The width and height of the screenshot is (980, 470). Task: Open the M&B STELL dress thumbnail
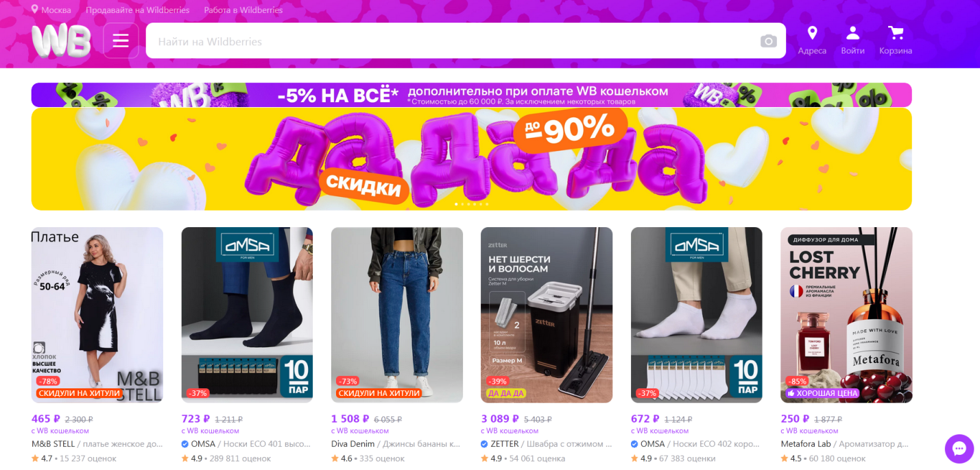[97, 315]
